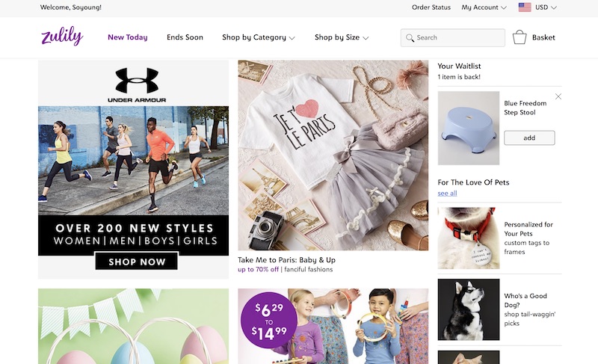
Task: Open Blue Freedom Step Stool title
Action: click(x=525, y=108)
